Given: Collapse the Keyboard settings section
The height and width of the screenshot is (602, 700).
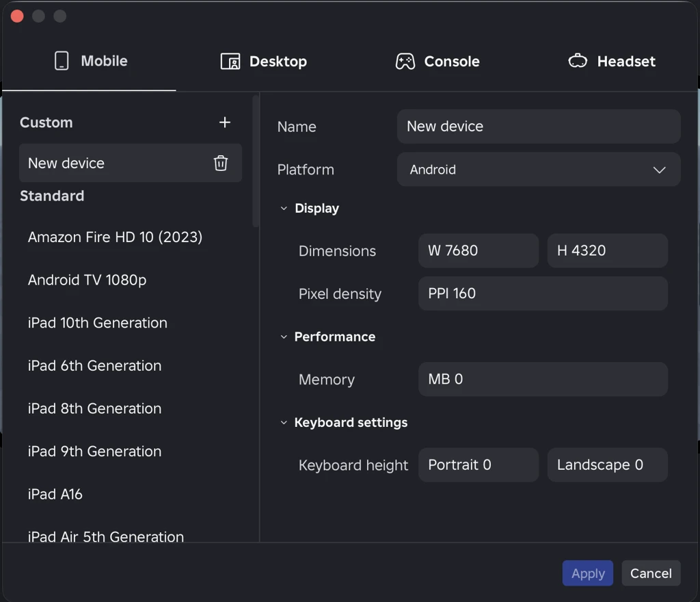Looking at the screenshot, I should (284, 423).
